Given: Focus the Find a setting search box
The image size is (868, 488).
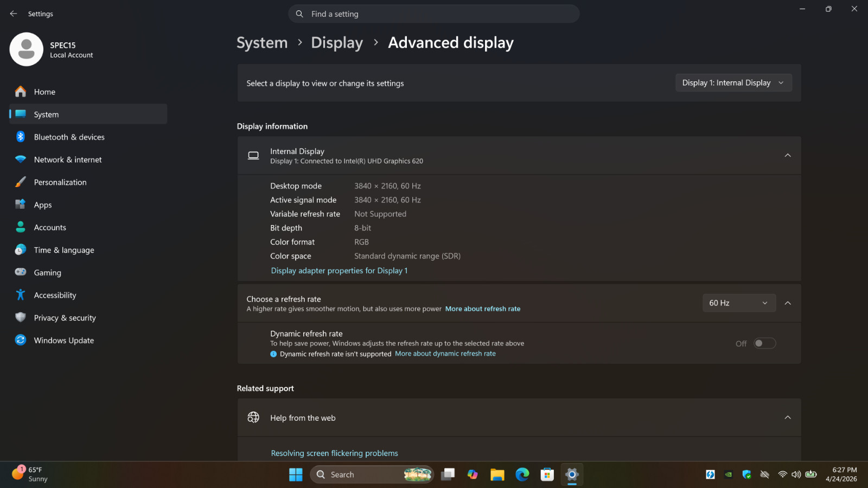Looking at the screenshot, I should 433,14.
